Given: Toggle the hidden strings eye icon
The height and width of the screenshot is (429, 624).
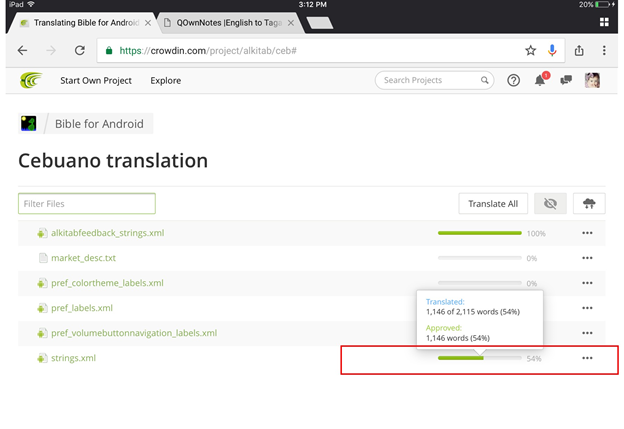Looking at the screenshot, I should (550, 204).
